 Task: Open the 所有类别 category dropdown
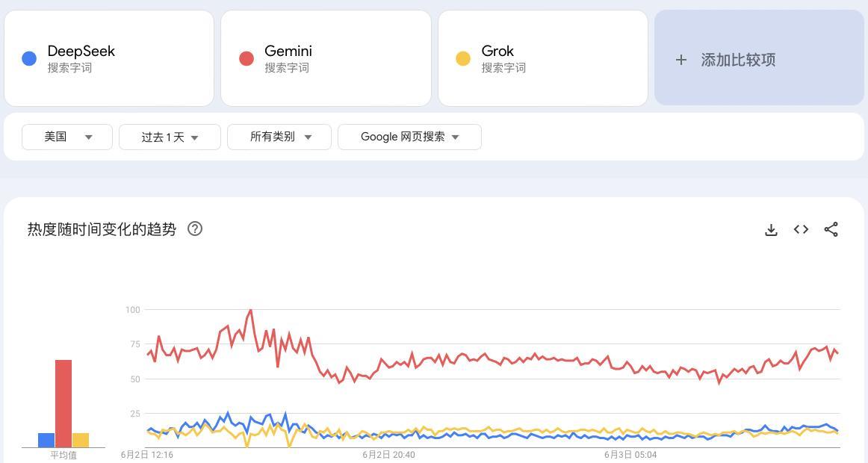(x=279, y=137)
